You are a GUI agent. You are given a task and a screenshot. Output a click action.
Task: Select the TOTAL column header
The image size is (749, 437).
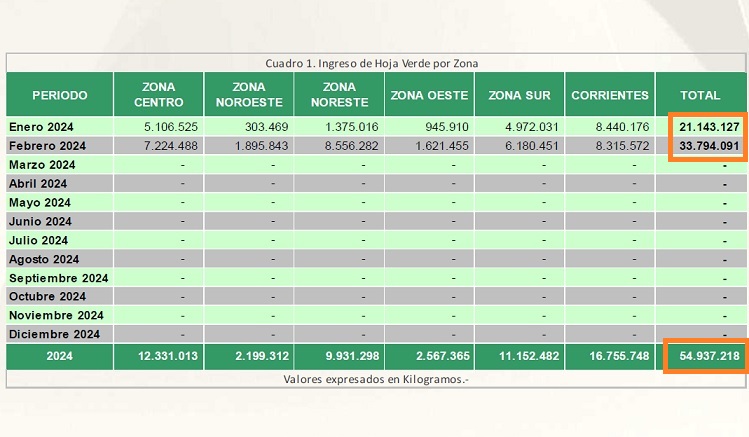coord(700,95)
